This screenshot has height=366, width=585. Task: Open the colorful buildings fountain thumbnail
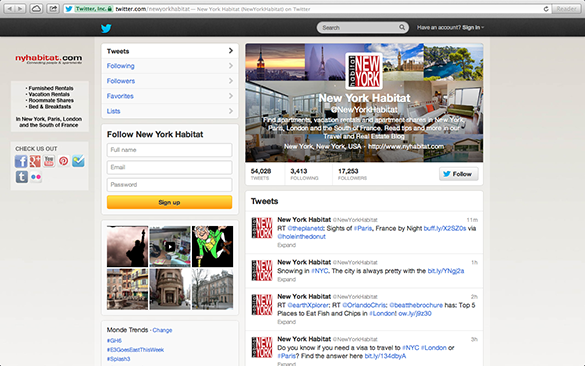click(127, 289)
